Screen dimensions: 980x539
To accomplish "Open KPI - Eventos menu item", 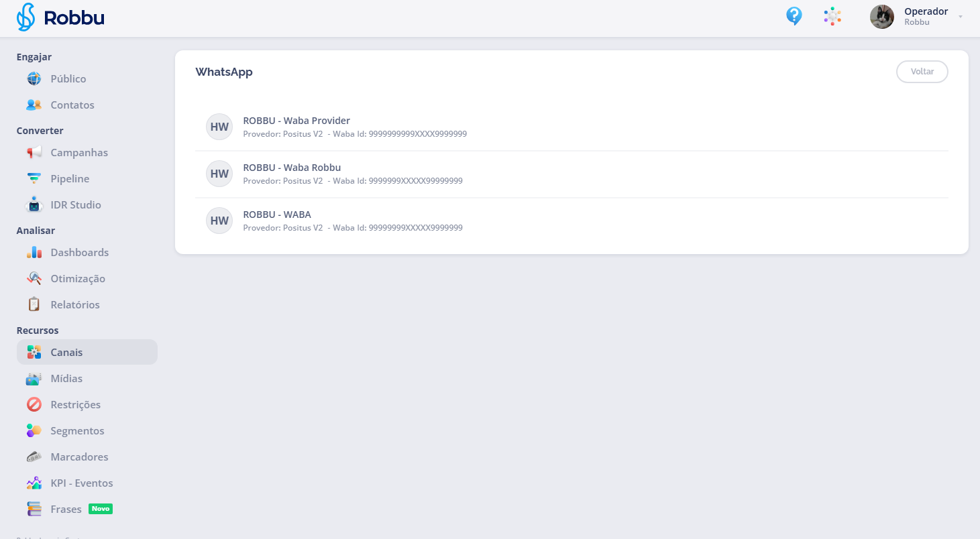I will point(81,483).
